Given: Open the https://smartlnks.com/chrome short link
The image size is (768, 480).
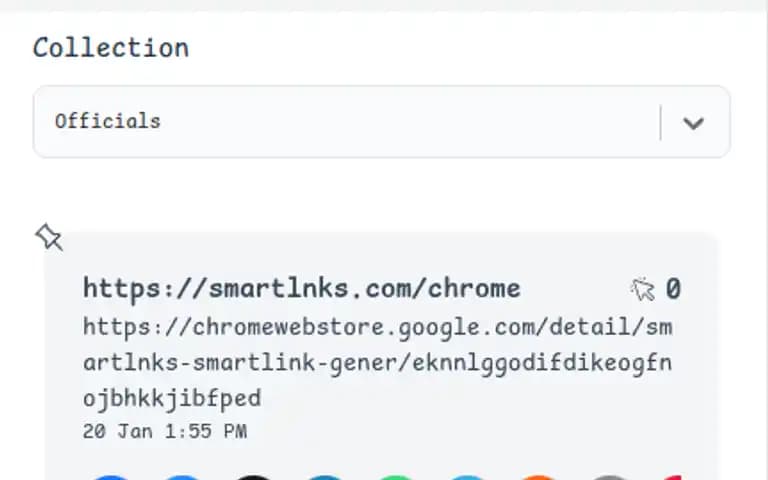Looking at the screenshot, I should coord(302,288).
